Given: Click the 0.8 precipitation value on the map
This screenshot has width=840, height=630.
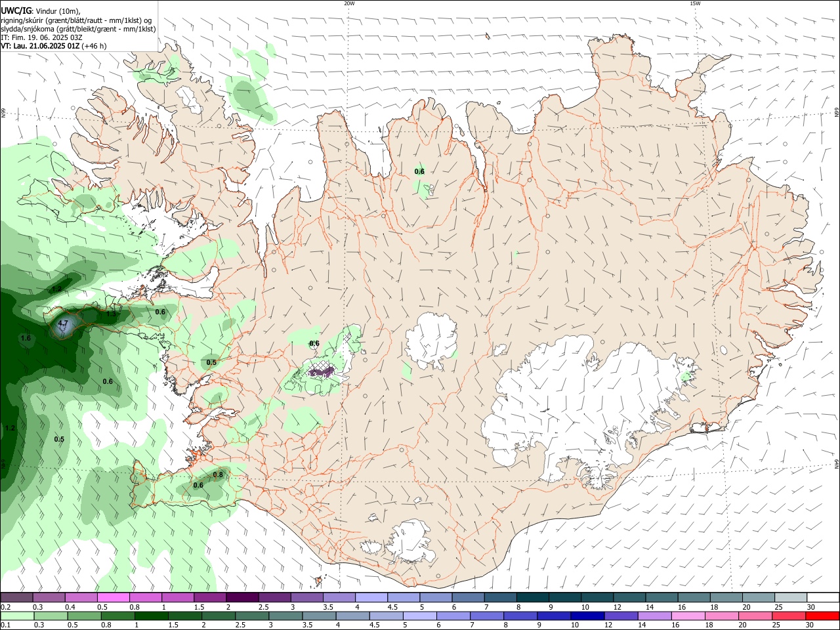Looking at the screenshot, I should 218,475.
